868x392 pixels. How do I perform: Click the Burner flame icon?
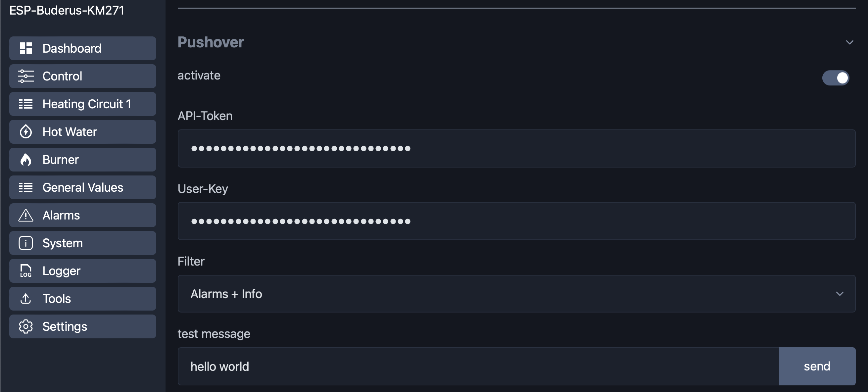coord(25,160)
